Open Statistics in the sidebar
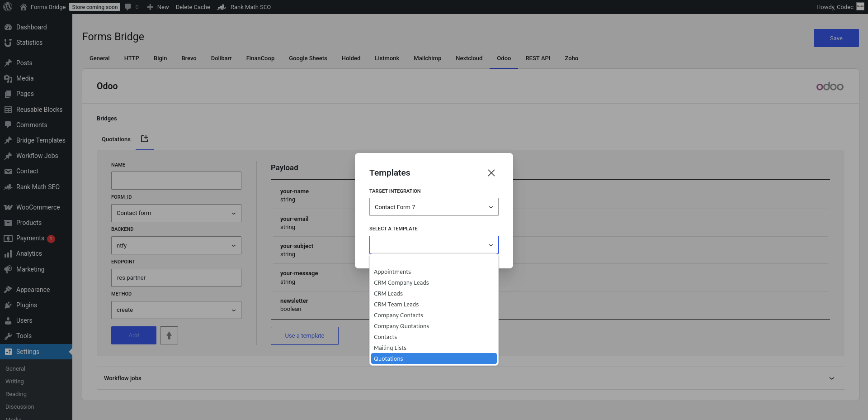The image size is (868, 420). [x=36, y=43]
